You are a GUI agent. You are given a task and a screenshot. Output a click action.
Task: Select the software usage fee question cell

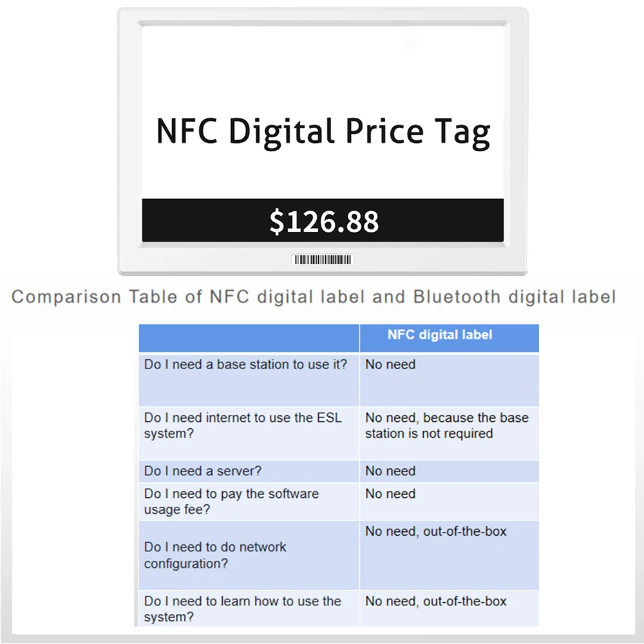tap(232, 502)
